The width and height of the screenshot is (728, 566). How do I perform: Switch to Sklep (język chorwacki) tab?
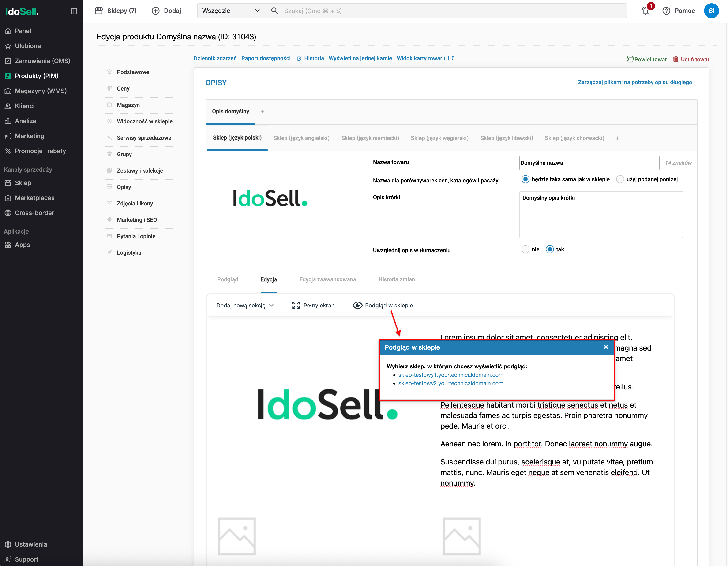[574, 138]
